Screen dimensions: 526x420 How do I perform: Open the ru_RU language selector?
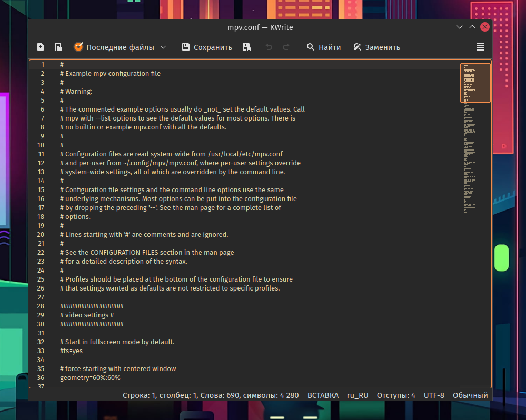(358, 396)
